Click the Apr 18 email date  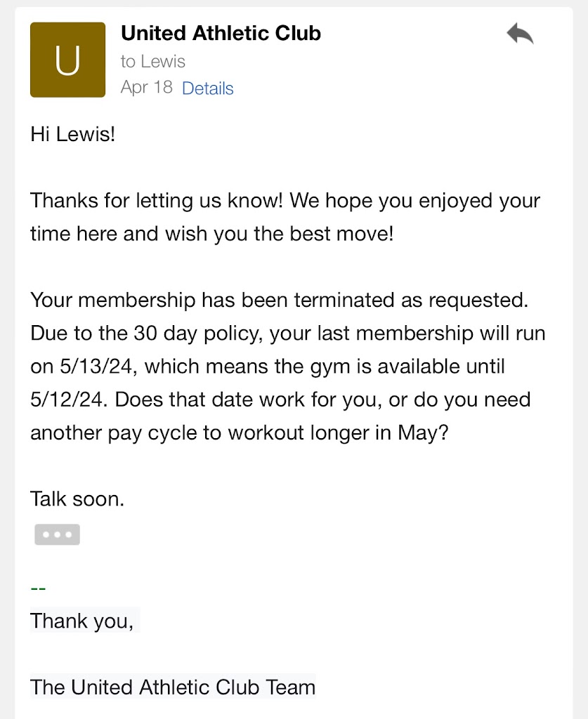click(x=146, y=88)
